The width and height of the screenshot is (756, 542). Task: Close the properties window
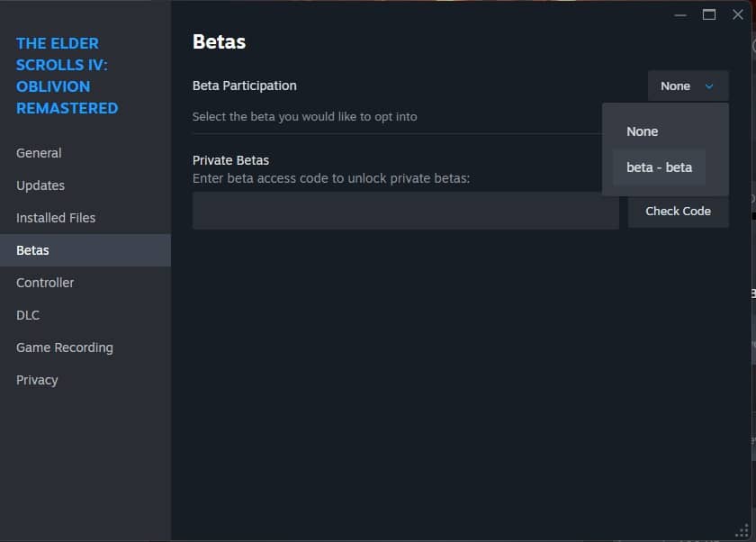738,15
